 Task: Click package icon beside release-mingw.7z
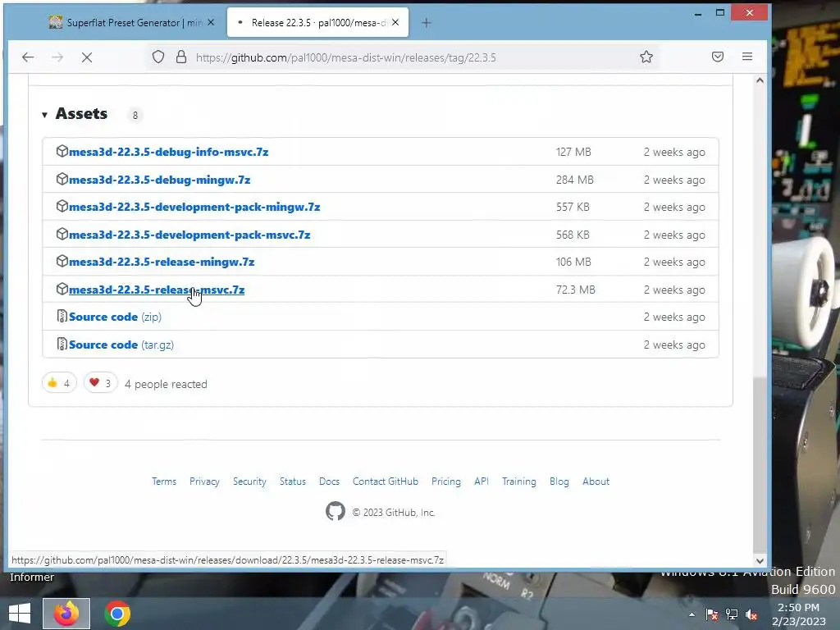(x=62, y=261)
